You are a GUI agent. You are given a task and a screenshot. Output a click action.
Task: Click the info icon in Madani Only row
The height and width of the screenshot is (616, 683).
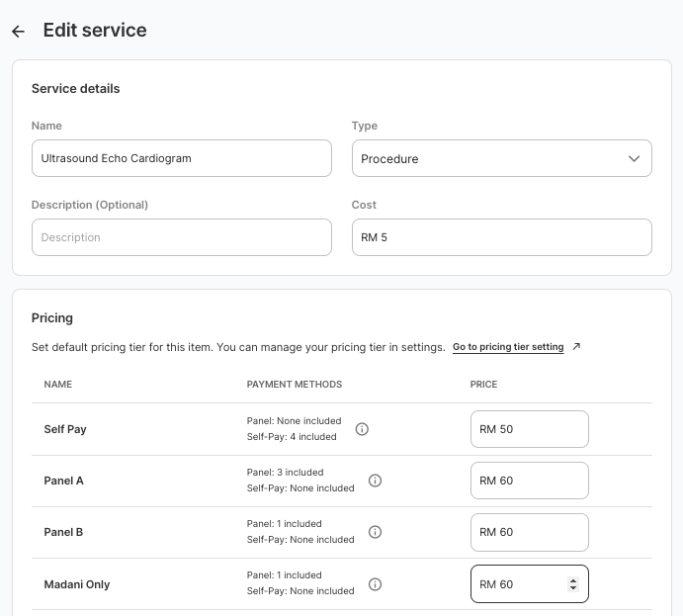tap(375, 584)
